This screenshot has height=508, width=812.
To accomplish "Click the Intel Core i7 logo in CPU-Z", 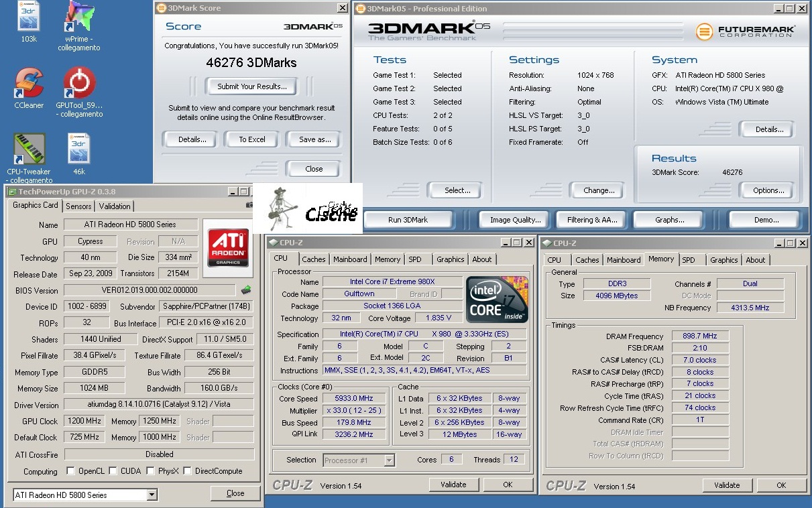I will (497, 299).
